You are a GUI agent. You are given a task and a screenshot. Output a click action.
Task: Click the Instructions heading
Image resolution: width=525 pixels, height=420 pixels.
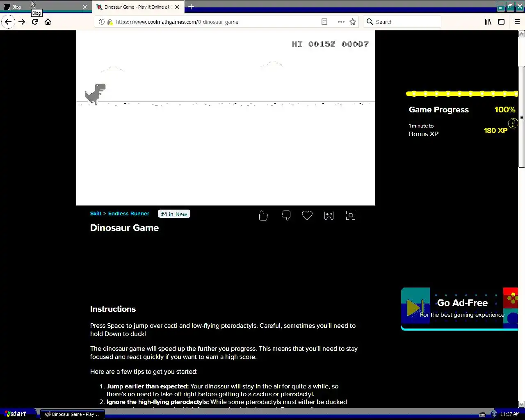coord(113,309)
